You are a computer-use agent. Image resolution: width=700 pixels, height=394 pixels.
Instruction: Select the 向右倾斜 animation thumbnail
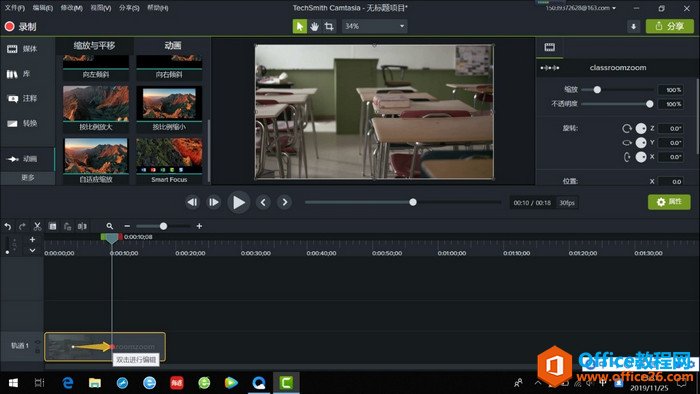(x=169, y=67)
